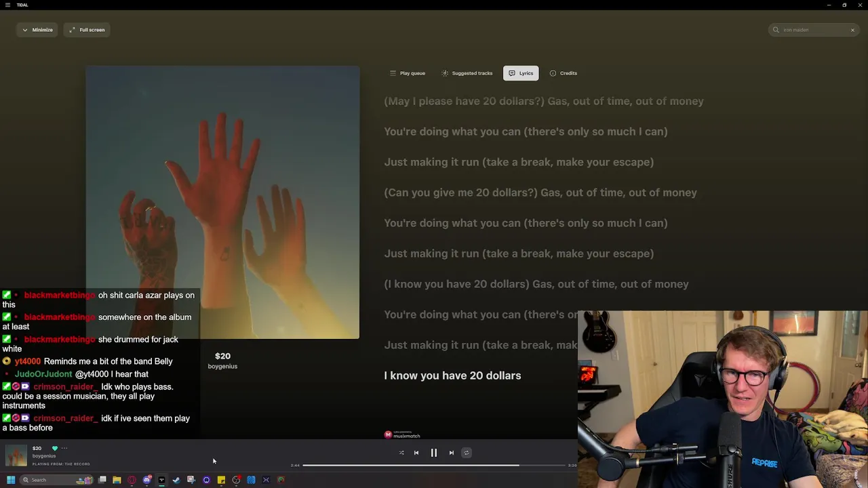Image resolution: width=868 pixels, height=488 pixels.
Task: Click the $20 title below album art
Action: click(x=222, y=356)
